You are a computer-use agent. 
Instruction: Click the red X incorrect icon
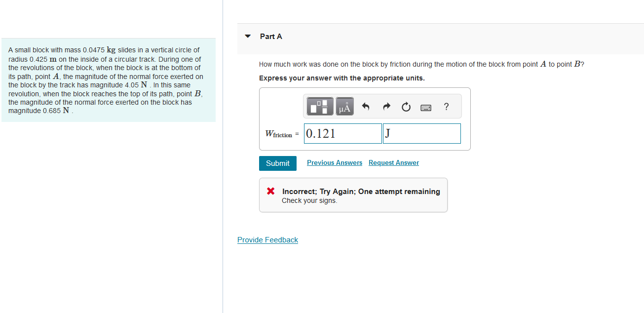(x=270, y=191)
